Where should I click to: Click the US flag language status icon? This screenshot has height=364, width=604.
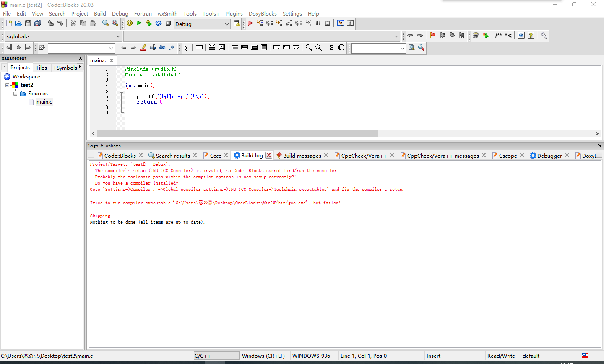585,356
